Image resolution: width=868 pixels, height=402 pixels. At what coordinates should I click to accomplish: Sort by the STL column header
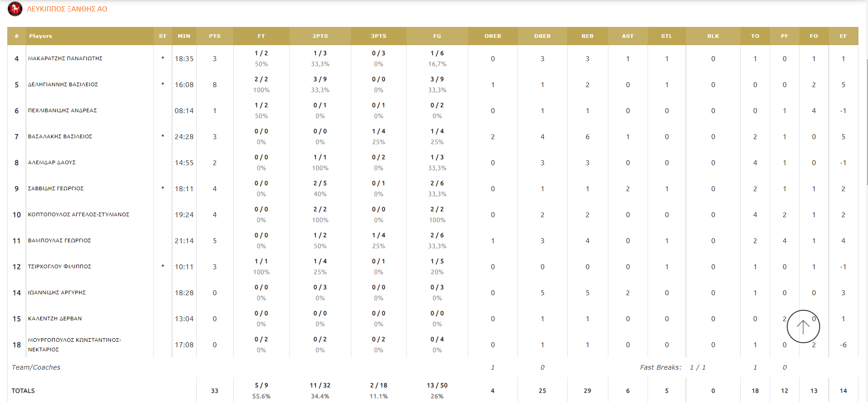point(666,36)
